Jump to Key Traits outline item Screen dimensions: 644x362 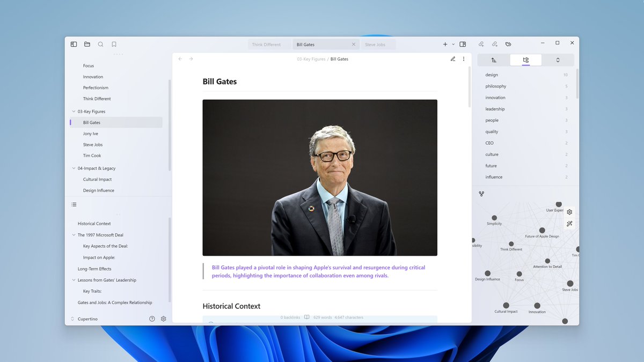point(92,291)
